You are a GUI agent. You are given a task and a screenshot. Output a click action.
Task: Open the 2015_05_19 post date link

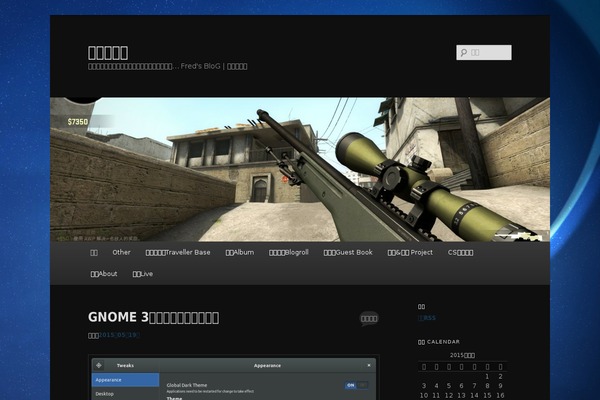(x=118, y=335)
